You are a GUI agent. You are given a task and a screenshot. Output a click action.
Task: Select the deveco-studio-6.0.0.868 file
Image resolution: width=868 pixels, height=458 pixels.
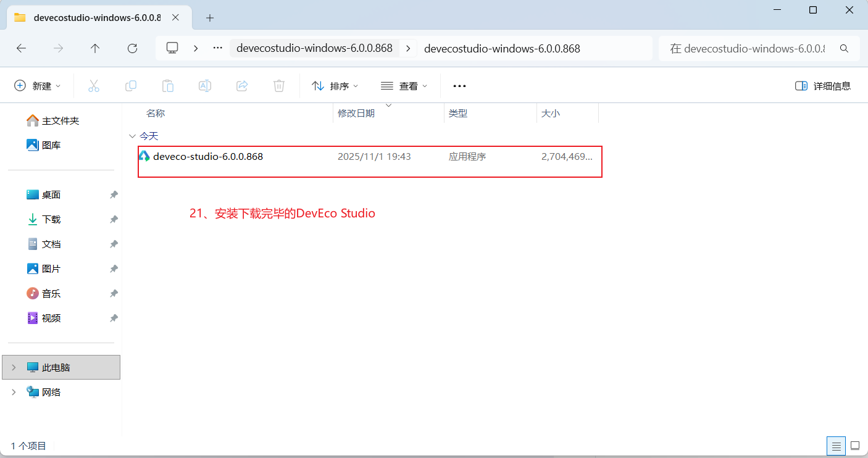point(208,157)
